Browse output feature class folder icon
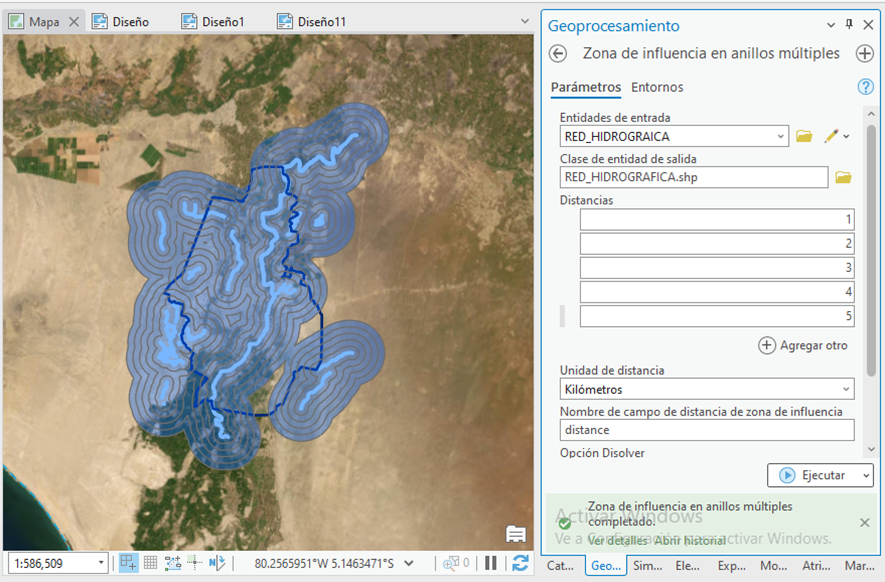 click(843, 177)
